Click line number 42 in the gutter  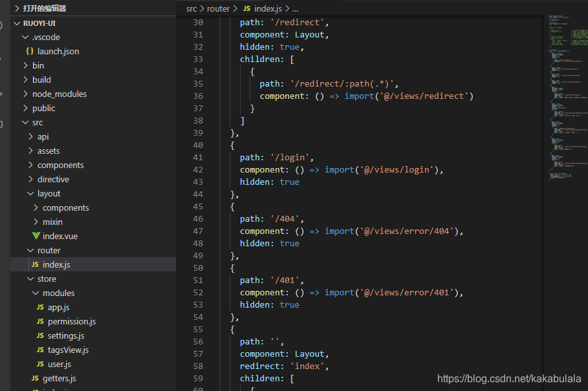[198, 170]
